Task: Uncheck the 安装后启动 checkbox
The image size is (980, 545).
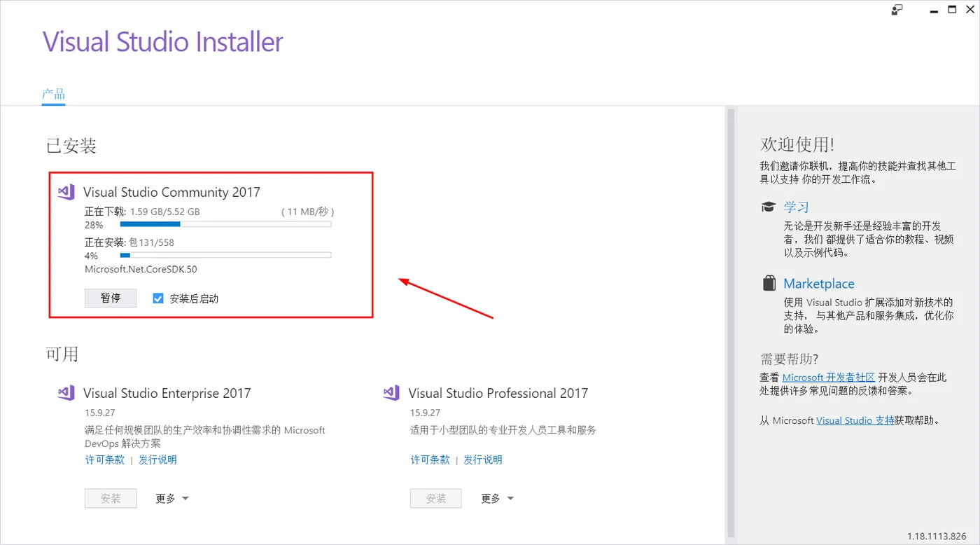Action: (158, 298)
